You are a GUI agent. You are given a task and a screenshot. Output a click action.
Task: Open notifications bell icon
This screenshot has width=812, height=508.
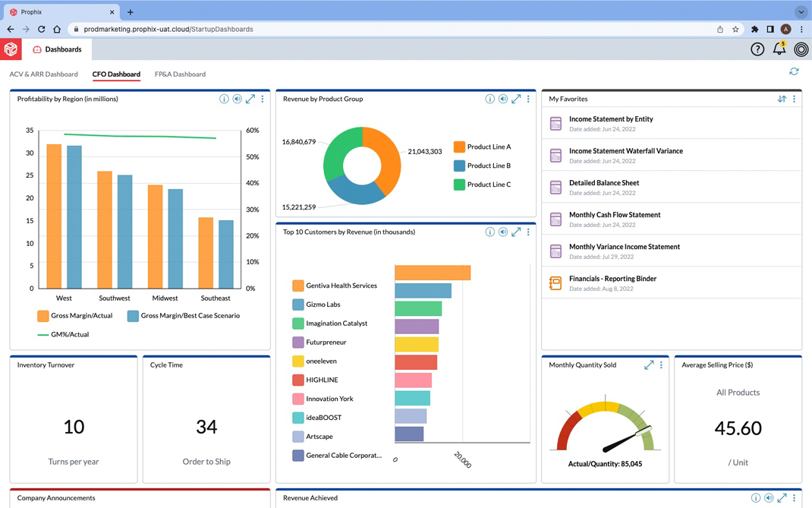tap(779, 49)
